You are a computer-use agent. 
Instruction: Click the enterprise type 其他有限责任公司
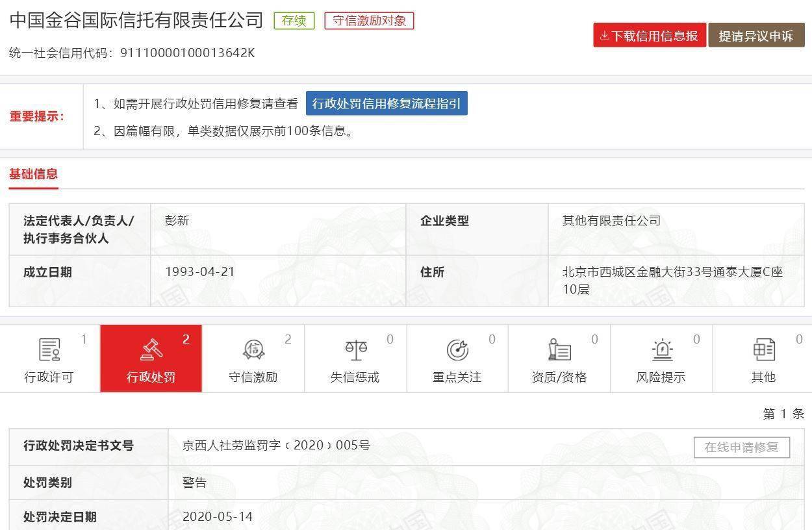611,221
